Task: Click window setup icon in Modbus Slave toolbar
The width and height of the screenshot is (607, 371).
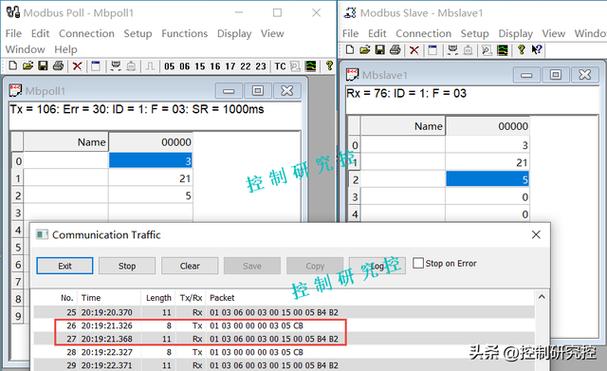Action: [x=432, y=50]
